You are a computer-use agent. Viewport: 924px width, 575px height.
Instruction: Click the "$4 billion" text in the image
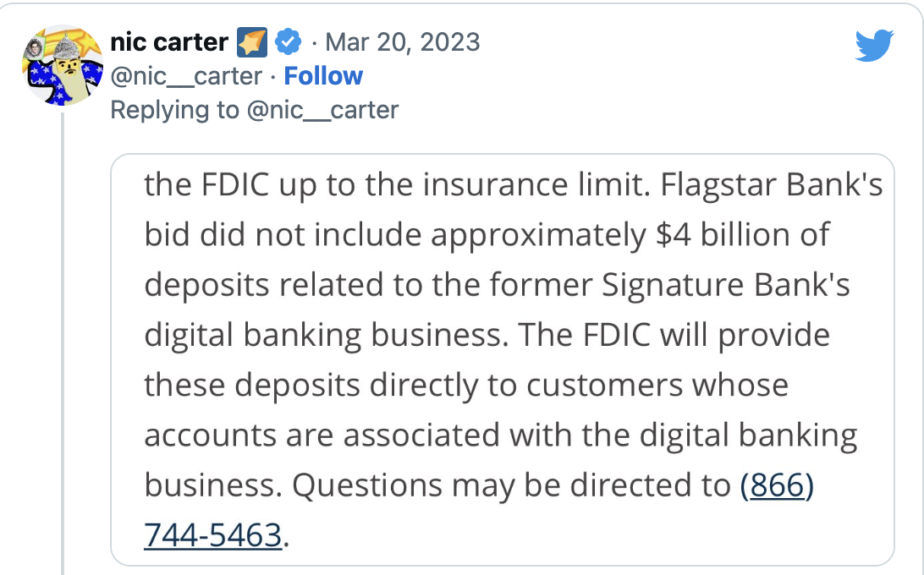pyautogui.click(x=719, y=236)
